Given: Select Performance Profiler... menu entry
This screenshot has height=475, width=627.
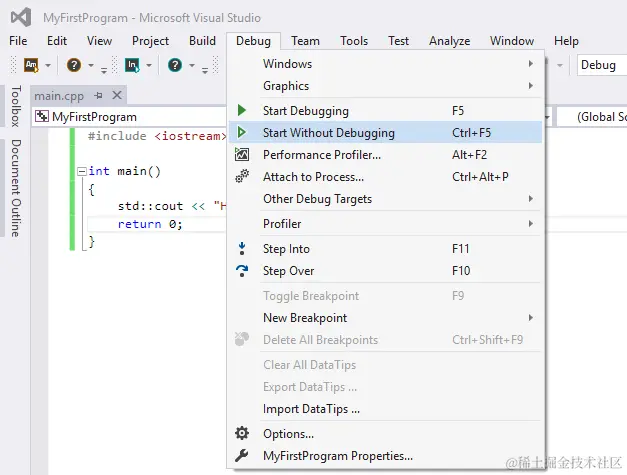Looking at the screenshot, I should click(x=385, y=155).
